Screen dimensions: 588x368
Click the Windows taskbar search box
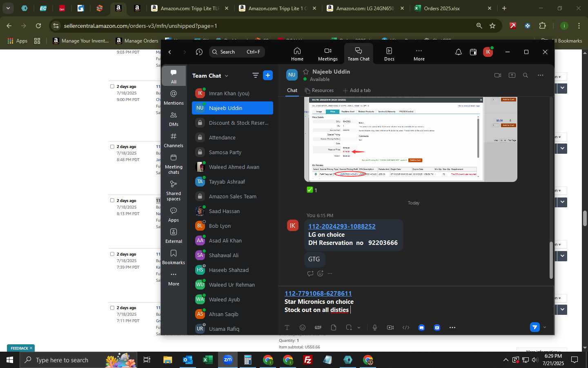[78, 360]
